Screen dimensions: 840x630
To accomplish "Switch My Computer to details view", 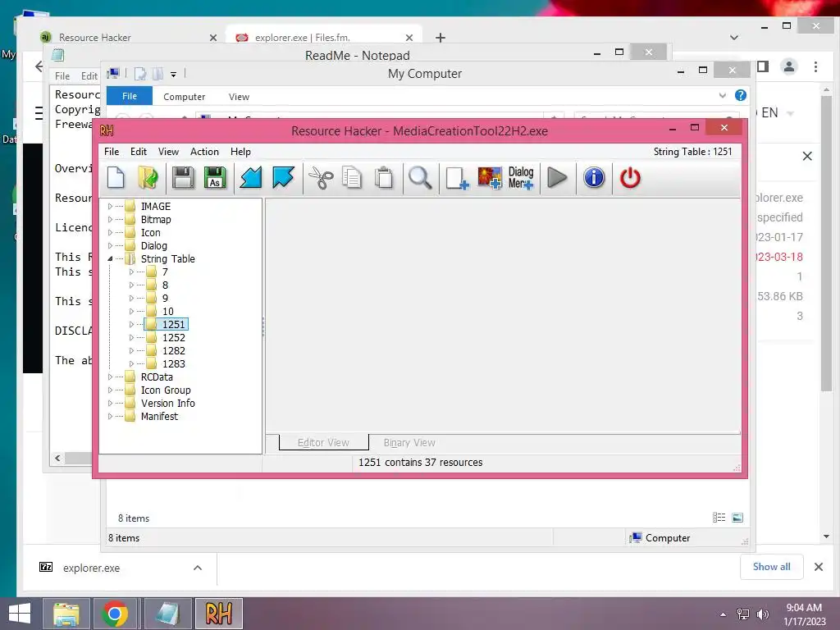I will [719, 518].
